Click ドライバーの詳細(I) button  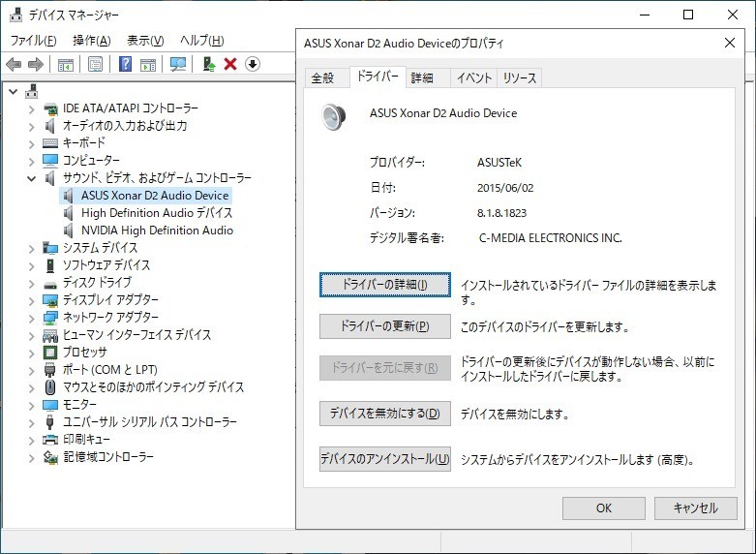[384, 285]
